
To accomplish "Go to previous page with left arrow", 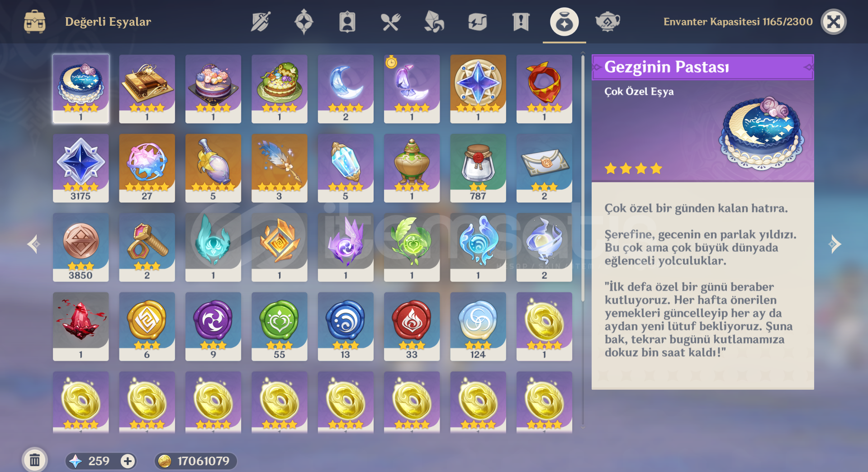I will click(34, 244).
